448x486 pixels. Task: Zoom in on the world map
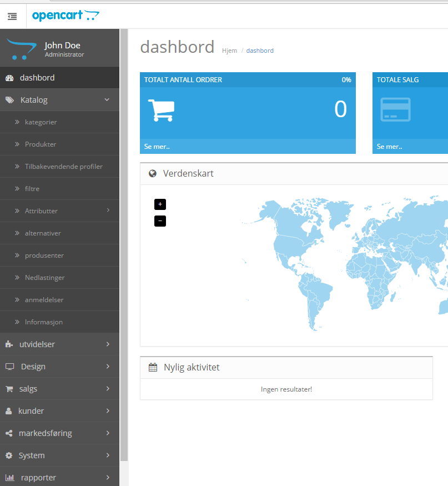160,204
